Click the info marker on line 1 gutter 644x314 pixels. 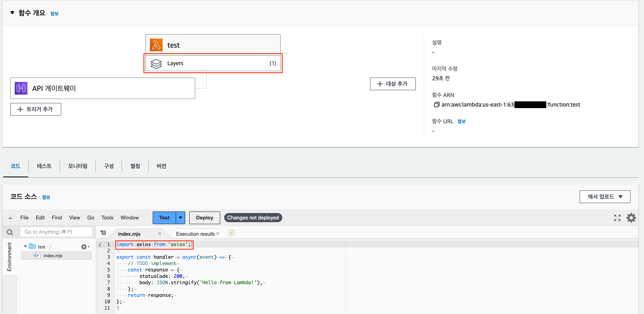100,244
